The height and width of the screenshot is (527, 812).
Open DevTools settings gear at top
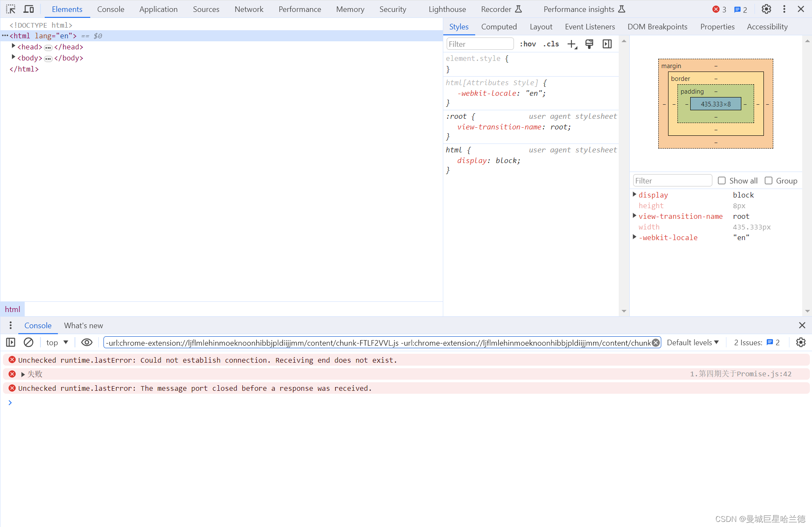coord(766,9)
